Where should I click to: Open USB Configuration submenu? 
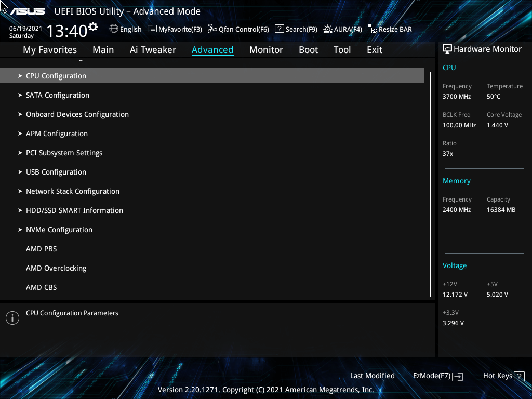point(56,172)
